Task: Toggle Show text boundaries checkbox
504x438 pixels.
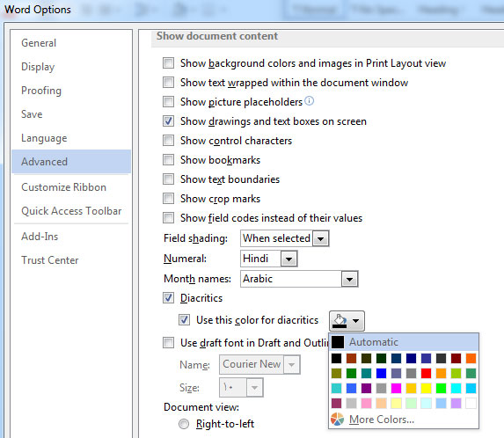Action: point(168,179)
